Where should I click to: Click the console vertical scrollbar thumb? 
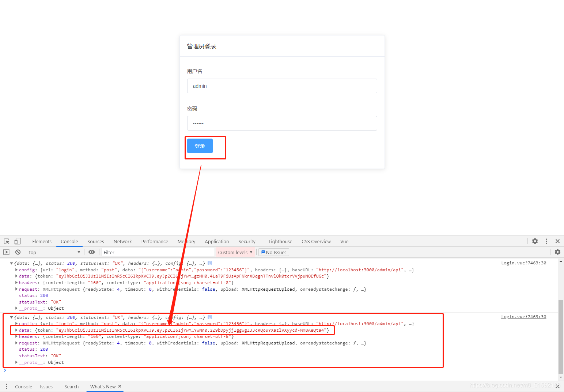click(561, 336)
